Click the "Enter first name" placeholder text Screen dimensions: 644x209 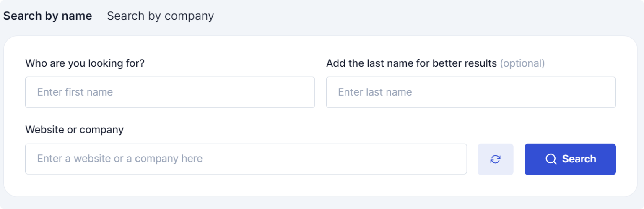click(x=75, y=92)
